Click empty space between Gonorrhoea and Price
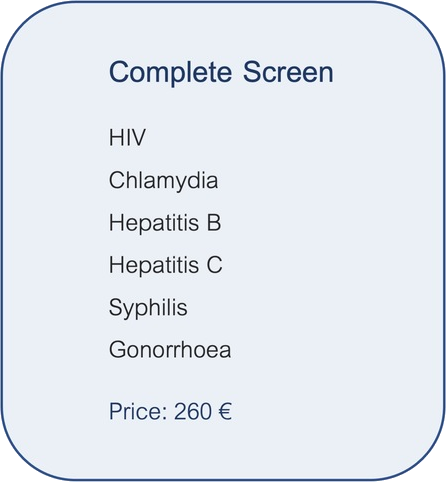The height and width of the screenshot is (482, 446). click(170, 381)
